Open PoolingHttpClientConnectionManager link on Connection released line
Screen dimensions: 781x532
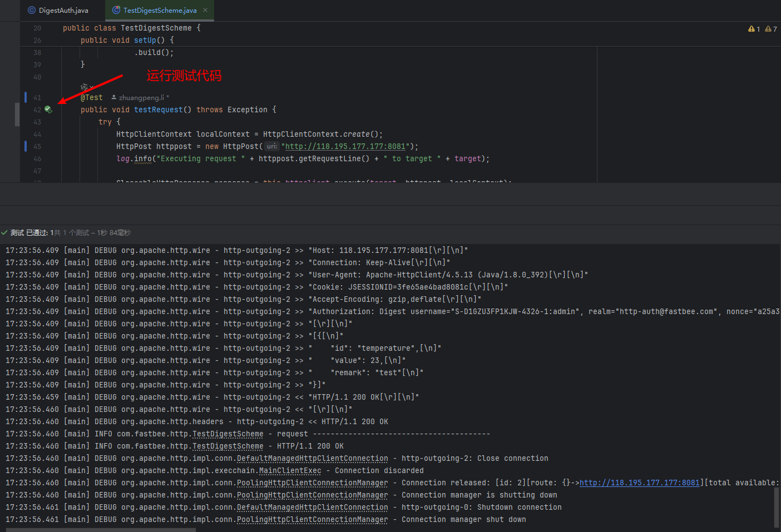(x=313, y=483)
